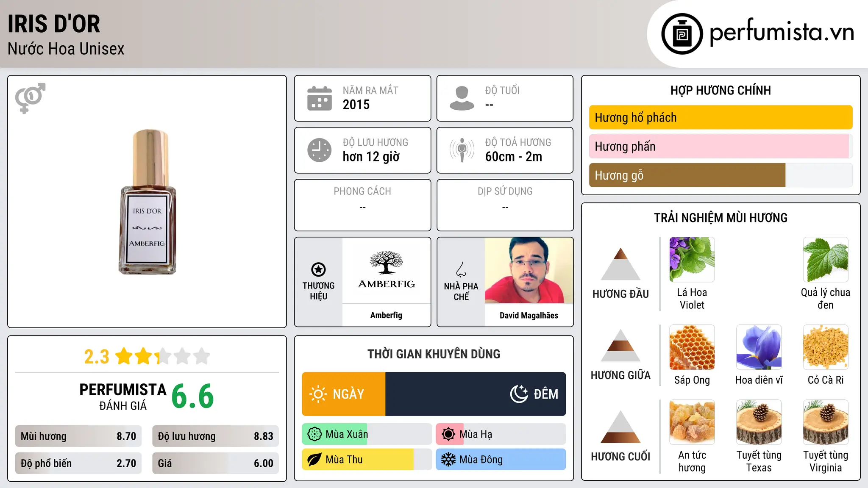Click the Giá 6.00 score row
The width and height of the screenshot is (868, 488).
point(216,463)
